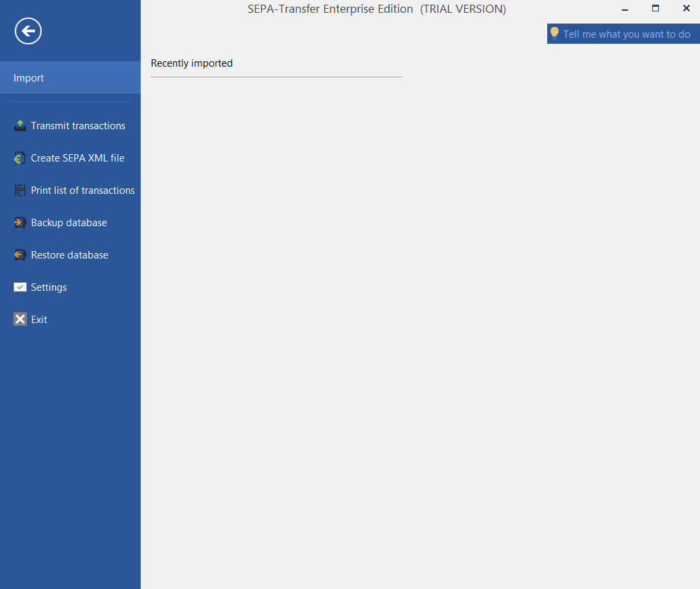Screen dimensions: 700x589
Task: Maximize the SEPA-Transfer window
Action: coord(656,8)
